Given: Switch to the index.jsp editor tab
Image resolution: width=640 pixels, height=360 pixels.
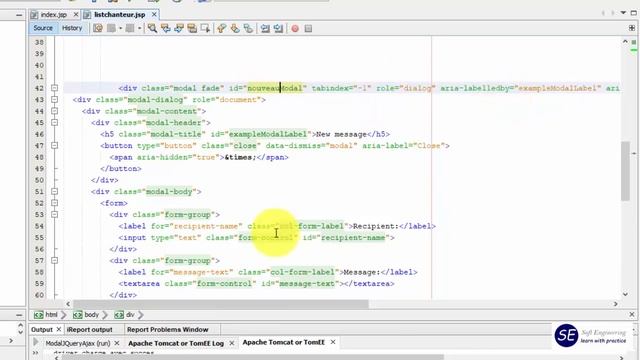Looking at the screenshot, I should click(53, 15).
